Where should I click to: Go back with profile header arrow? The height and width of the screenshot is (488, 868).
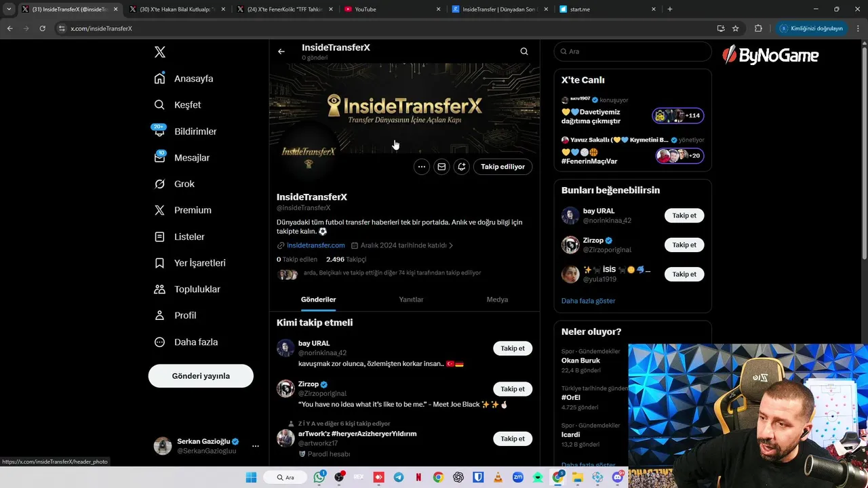pos(281,52)
